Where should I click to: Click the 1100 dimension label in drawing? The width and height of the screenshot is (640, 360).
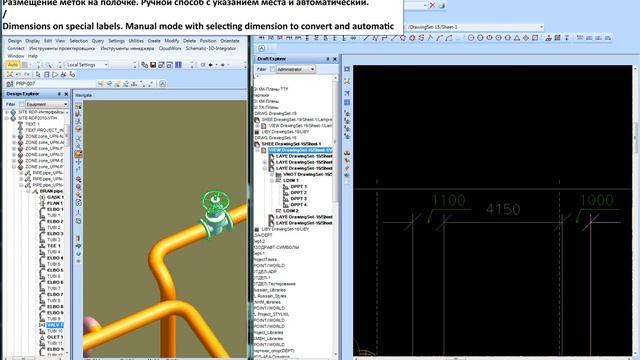pos(448,200)
